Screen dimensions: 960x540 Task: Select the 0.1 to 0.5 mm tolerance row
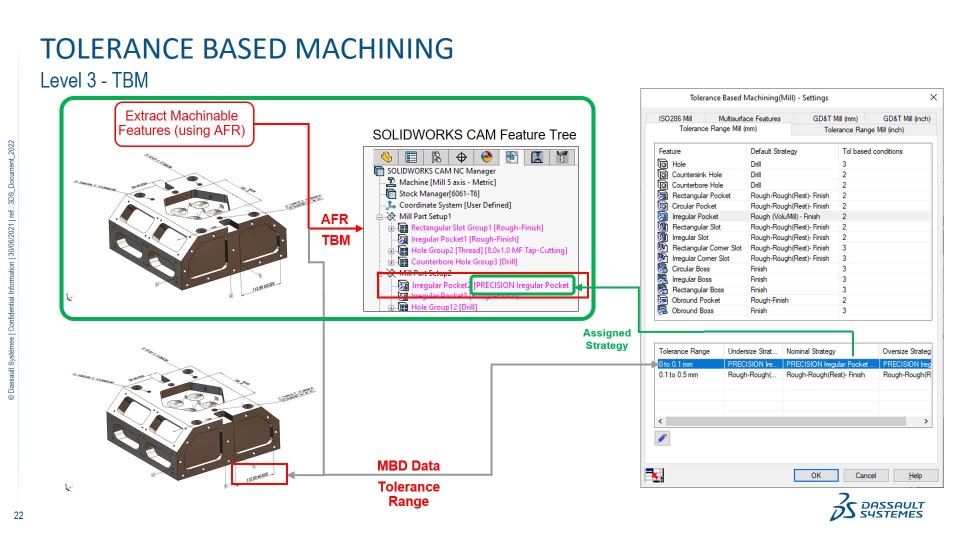(793, 375)
